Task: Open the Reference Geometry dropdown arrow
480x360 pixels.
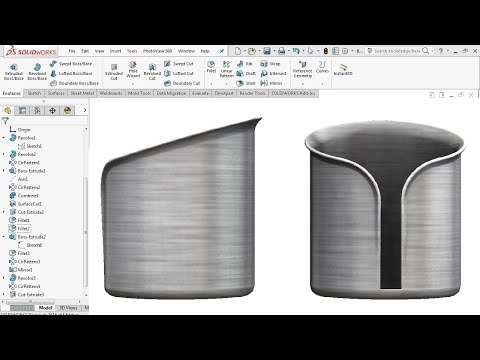Action: (303, 84)
